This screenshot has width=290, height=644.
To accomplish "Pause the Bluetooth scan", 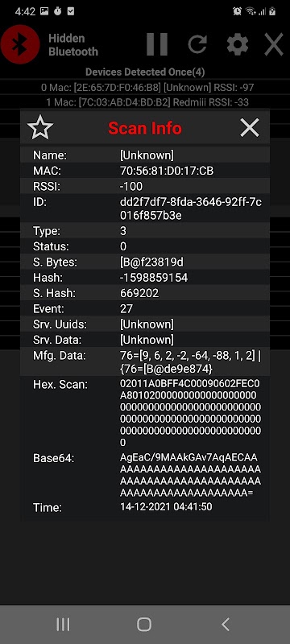I will point(157,44).
